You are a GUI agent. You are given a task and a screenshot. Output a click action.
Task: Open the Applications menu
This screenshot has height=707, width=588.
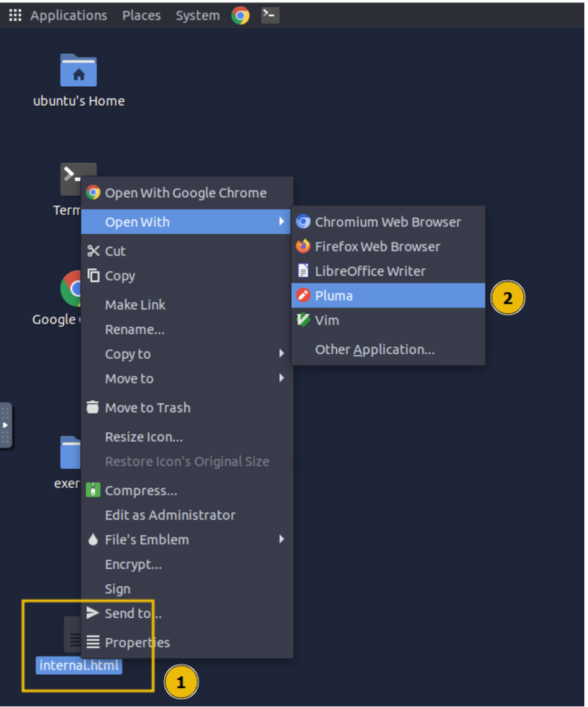pyautogui.click(x=69, y=15)
